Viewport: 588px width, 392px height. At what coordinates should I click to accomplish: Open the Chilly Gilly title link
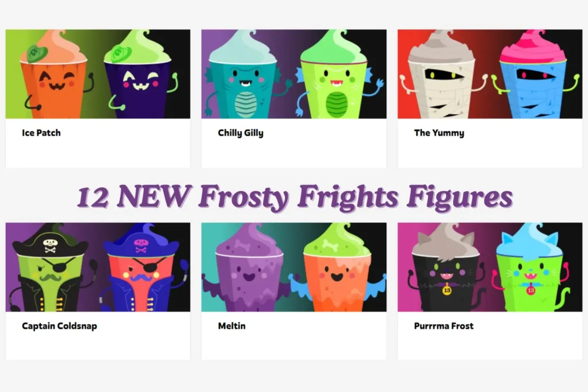click(241, 133)
